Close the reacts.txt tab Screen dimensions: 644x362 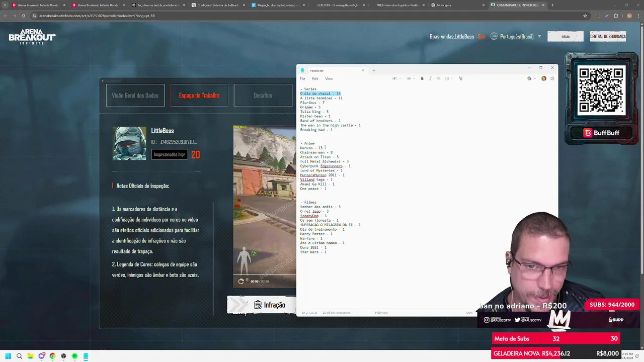coord(363,70)
